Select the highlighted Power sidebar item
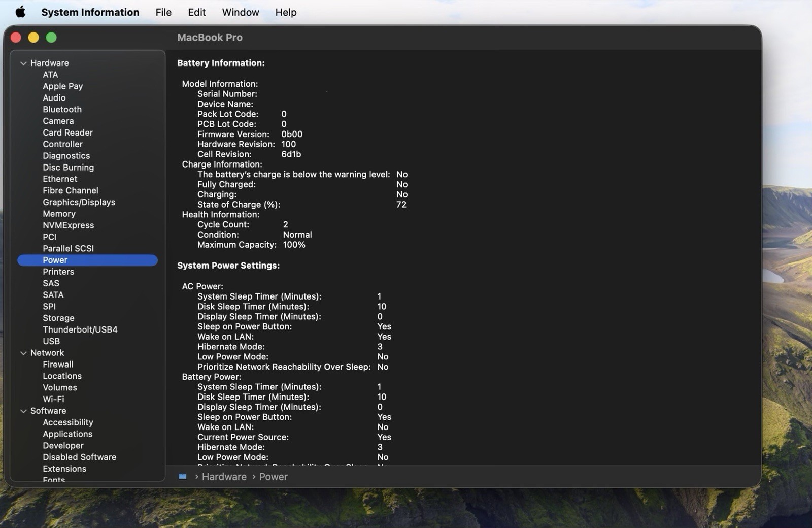This screenshot has height=528, width=812. pos(87,260)
